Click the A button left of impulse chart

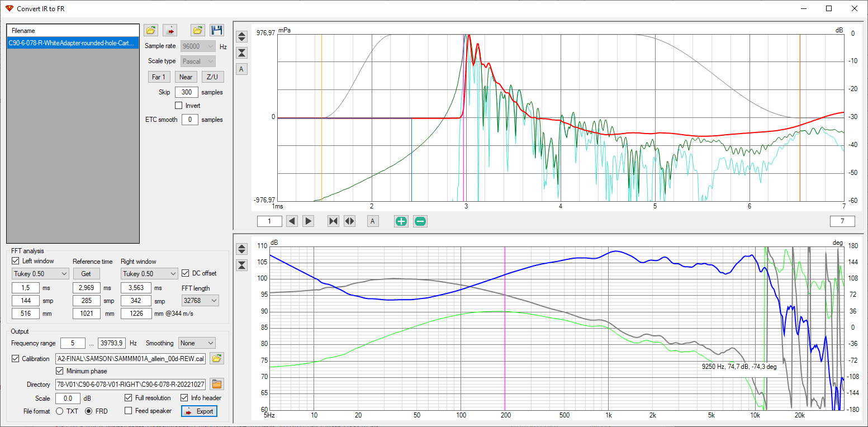[241, 69]
